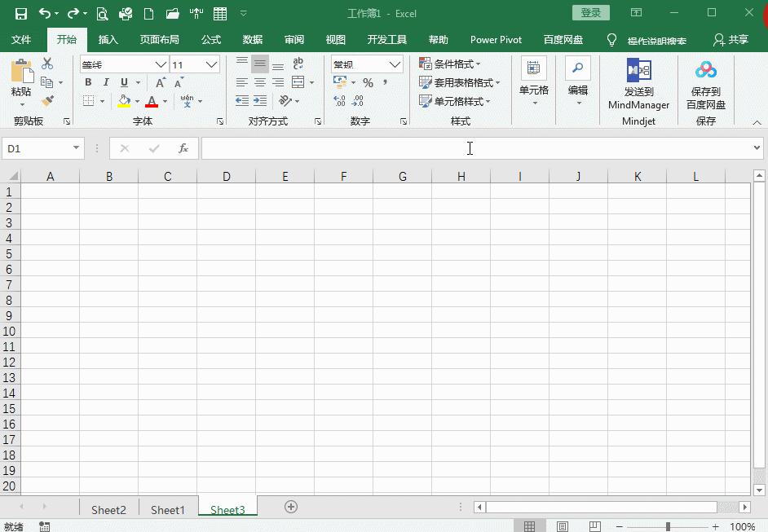
Task: Click the Increase Font Size icon
Action: coord(160,81)
